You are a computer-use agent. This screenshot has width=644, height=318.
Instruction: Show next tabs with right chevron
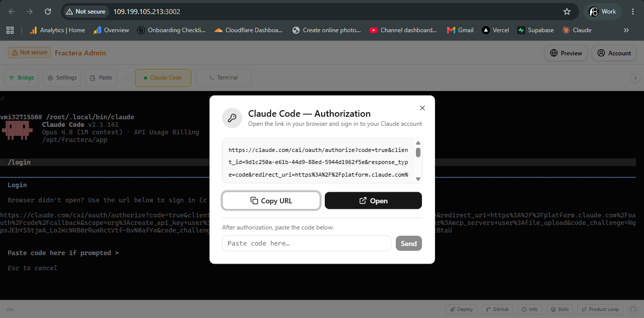coord(635,78)
